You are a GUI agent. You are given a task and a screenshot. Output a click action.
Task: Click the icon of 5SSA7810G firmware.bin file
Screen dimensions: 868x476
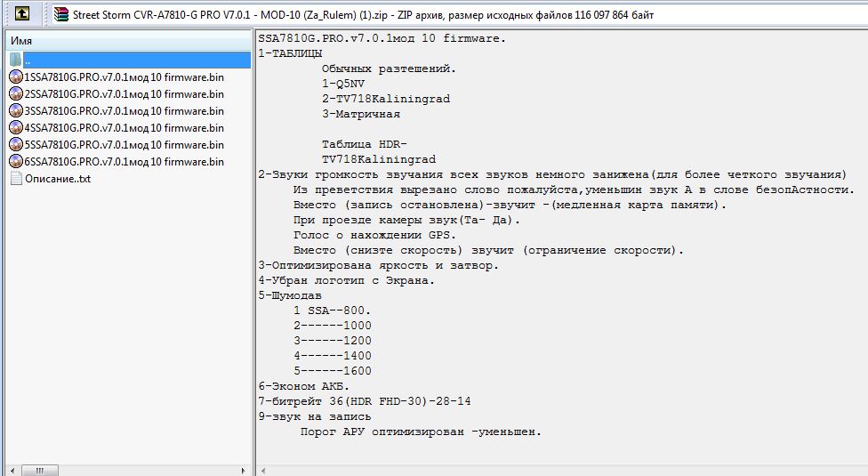[16, 145]
